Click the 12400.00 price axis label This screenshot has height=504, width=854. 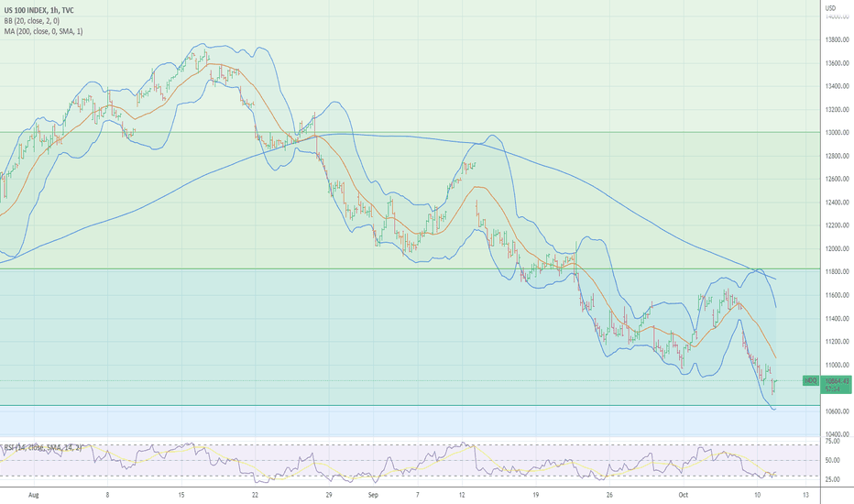click(x=838, y=203)
